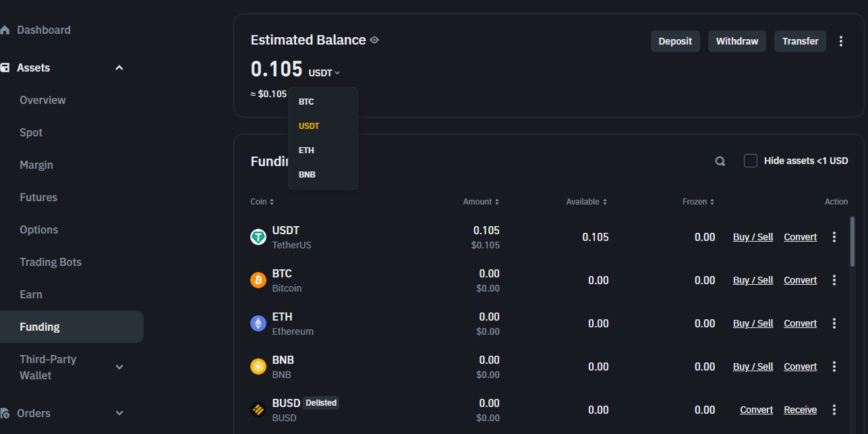
Task: Open Overview in the sidebar
Action: (x=42, y=101)
